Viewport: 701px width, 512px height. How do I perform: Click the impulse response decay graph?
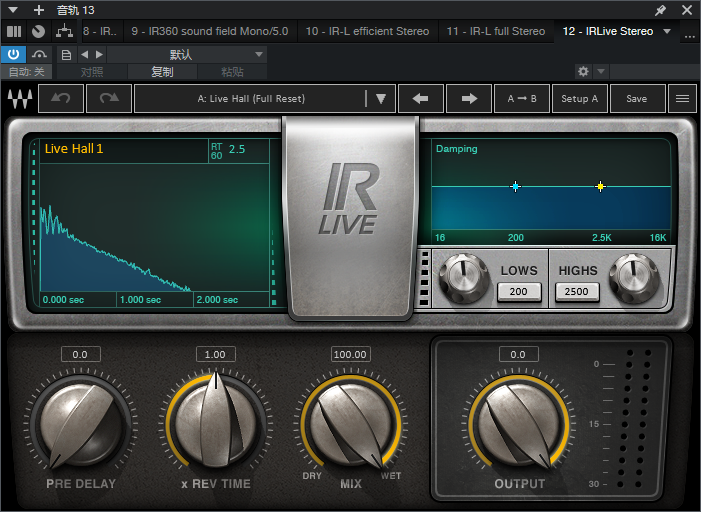tap(155, 228)
